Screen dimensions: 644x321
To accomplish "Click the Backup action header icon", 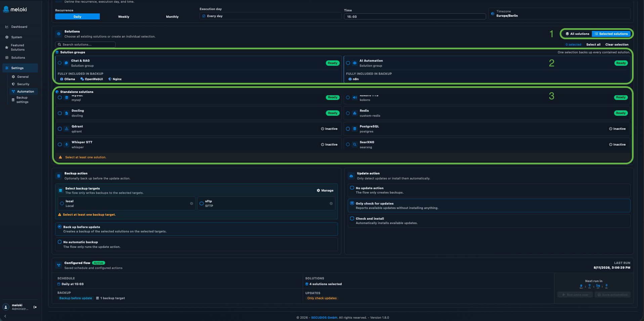I will (x=59, y=176).
